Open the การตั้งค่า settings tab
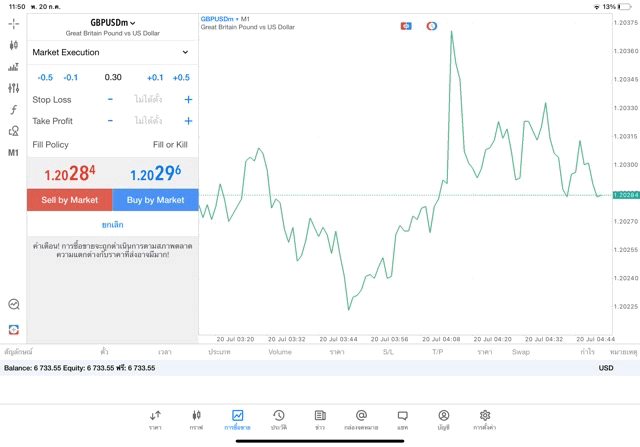 coord(485,420)
